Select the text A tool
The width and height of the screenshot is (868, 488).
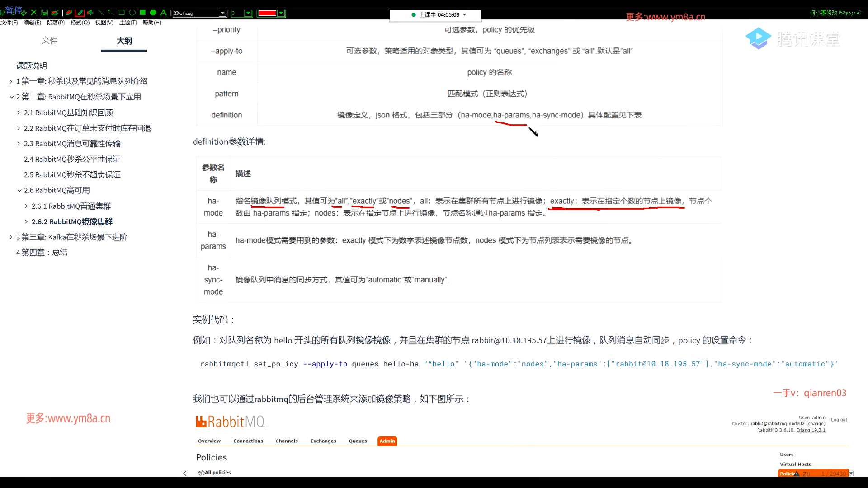point(163,13)
